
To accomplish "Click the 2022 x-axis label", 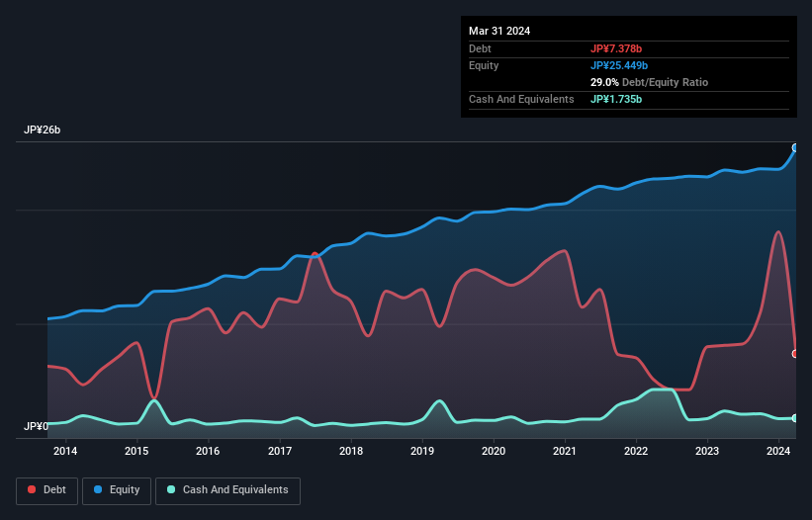I will 636,451.
